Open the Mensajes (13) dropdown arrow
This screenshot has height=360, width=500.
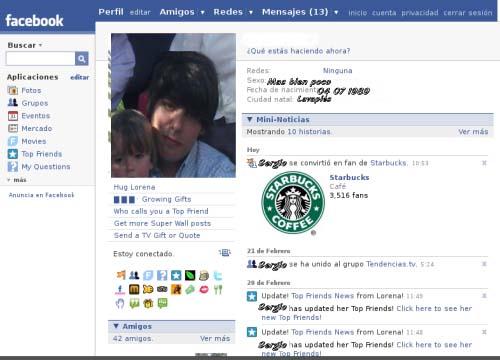pos(336,13)
